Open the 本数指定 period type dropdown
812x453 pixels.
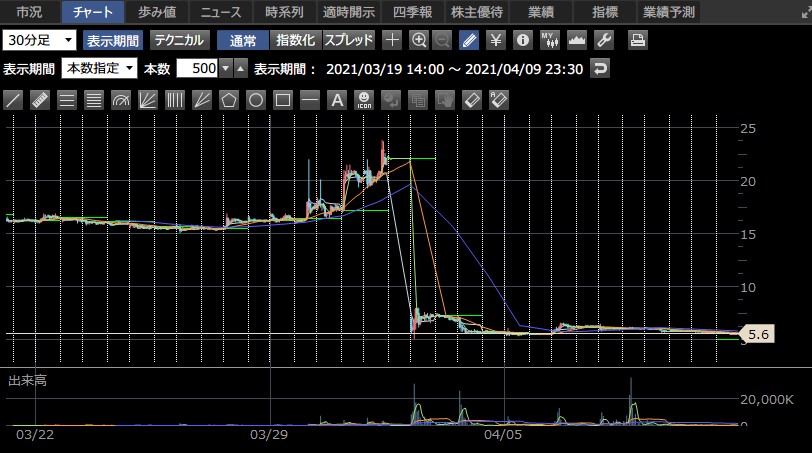point(99,68)
